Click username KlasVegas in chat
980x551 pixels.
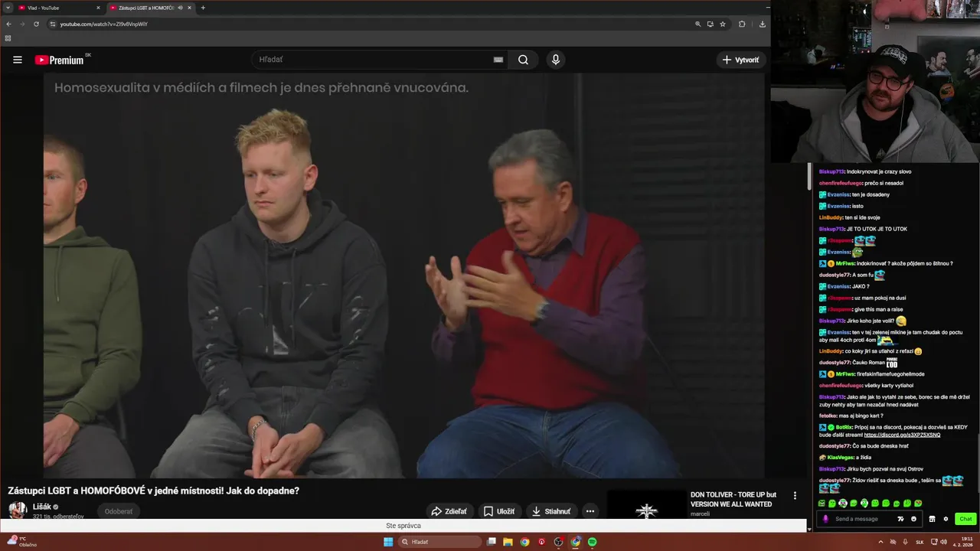[840, 458]
